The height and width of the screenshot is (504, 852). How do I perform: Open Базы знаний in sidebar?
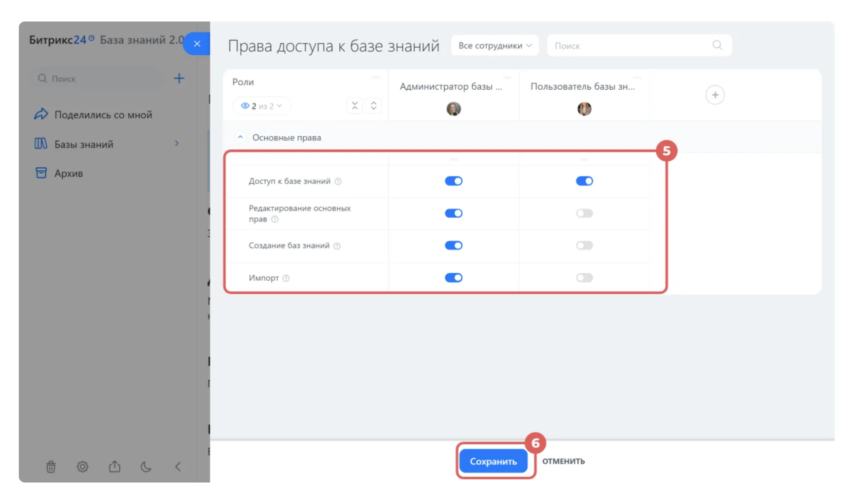[x=74, y=144]
